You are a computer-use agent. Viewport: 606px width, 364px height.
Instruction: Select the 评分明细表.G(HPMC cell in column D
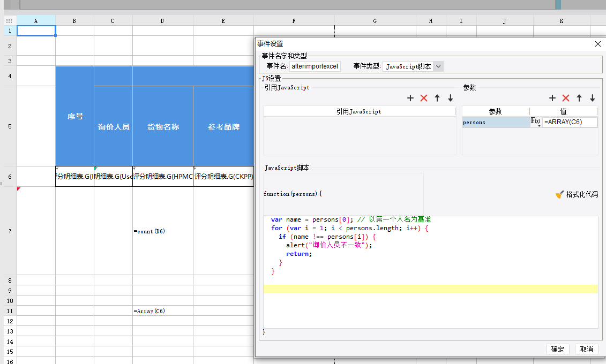[163, 177]
